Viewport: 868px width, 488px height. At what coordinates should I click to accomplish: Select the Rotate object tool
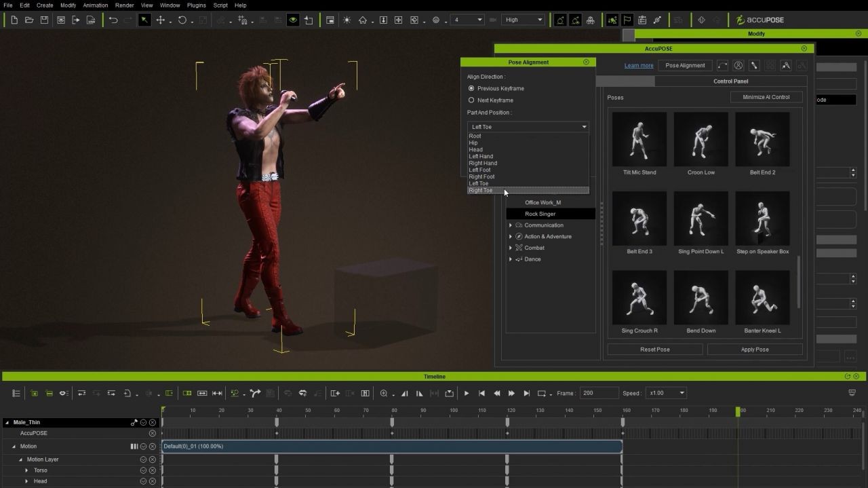[182, 20]
